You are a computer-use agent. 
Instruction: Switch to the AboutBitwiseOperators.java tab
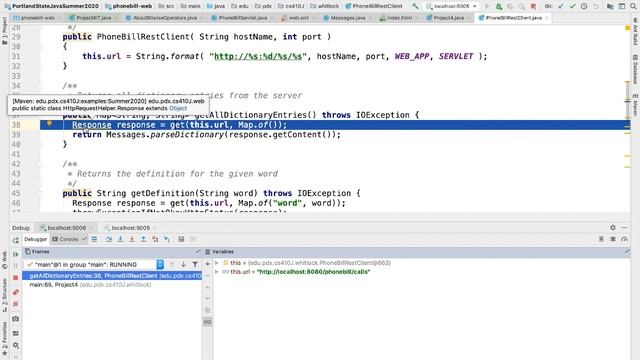[x=165, y=18]
